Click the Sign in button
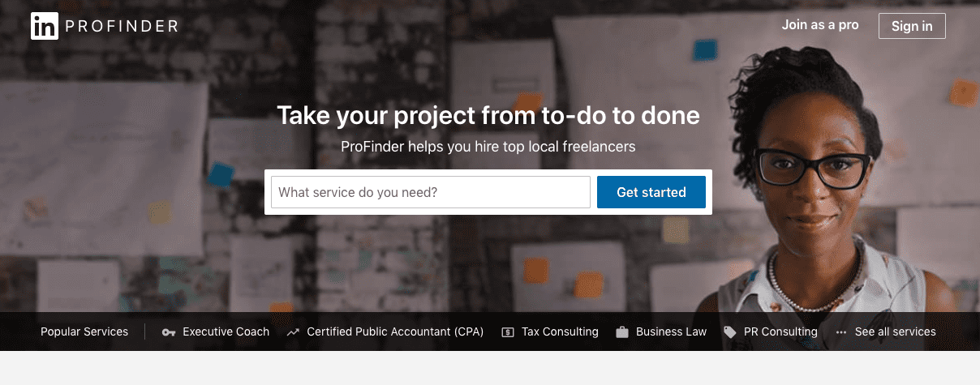The height and width of the screenshot is (385, 980). point(912,26)
